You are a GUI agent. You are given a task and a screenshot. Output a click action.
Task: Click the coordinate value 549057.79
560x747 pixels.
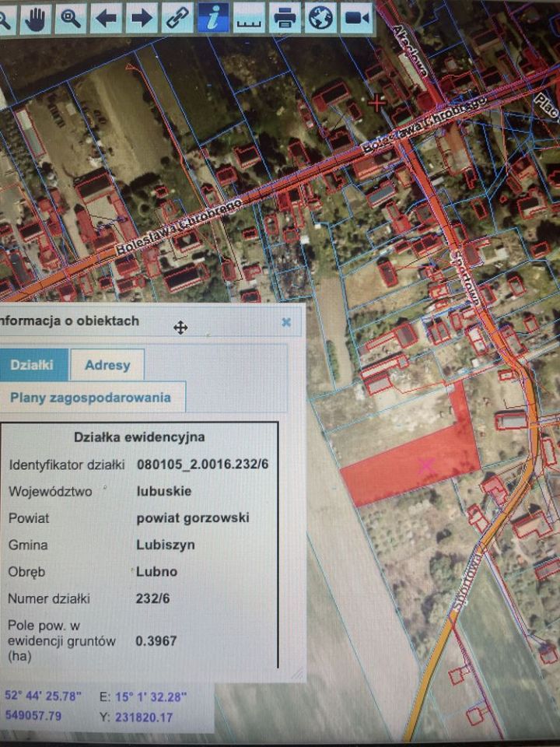click(33, 716)
